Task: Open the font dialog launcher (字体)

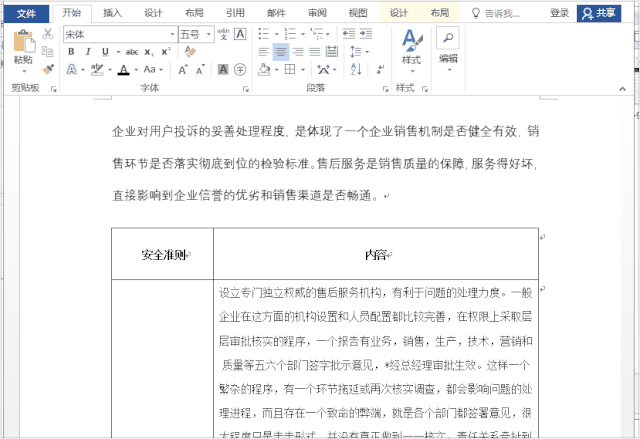Action: [x=246, y=89]
